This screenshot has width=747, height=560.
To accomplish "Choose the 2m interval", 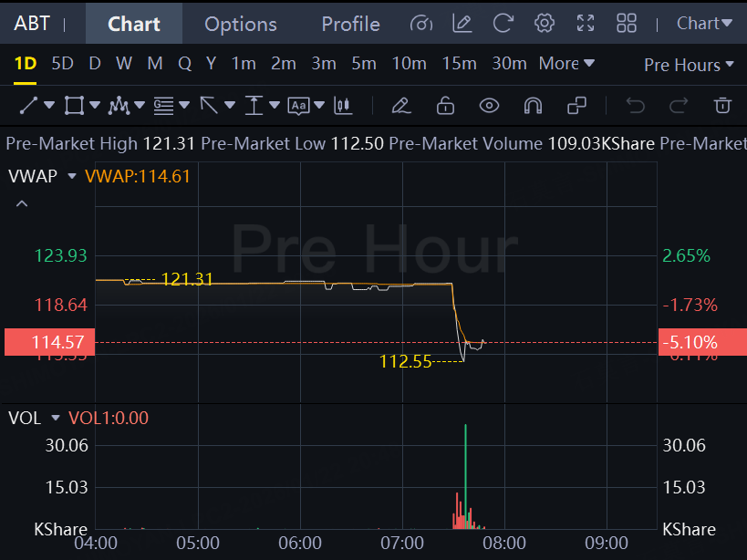I will 284,63.
